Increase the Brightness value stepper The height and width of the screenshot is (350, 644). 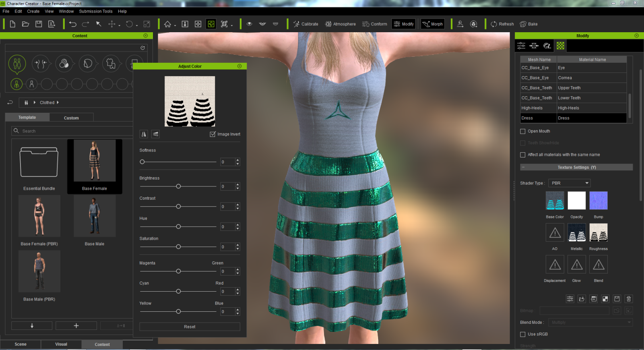point(237,184)
